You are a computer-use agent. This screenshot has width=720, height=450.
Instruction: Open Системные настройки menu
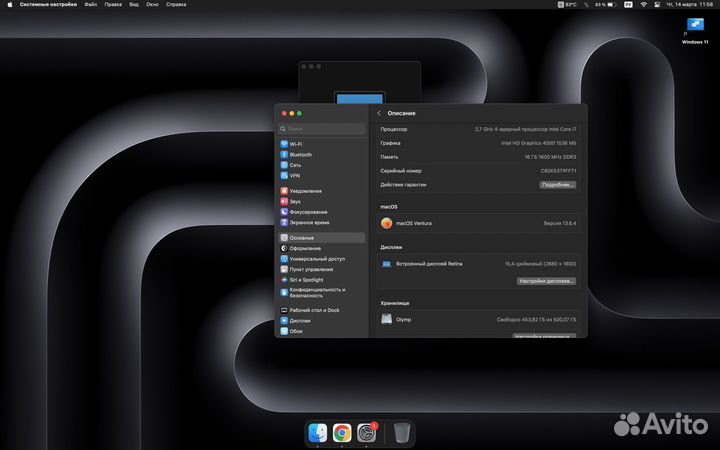point(48,5)
